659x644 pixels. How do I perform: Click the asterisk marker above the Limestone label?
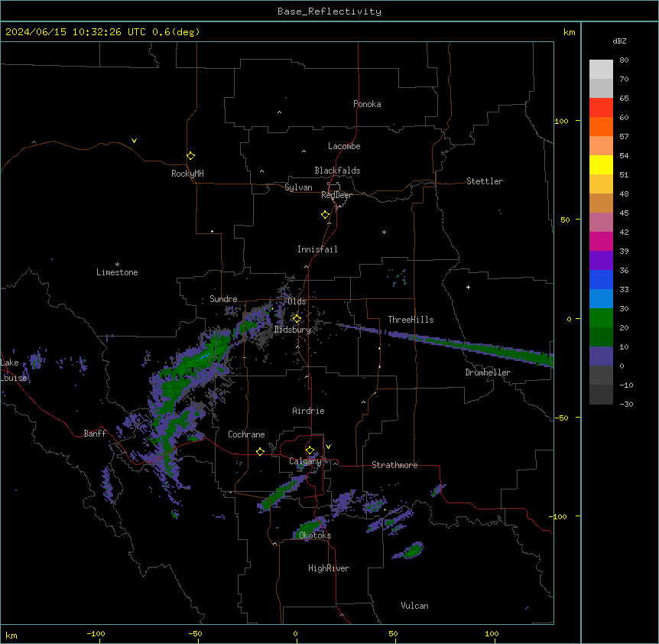(x=117, y=265)
